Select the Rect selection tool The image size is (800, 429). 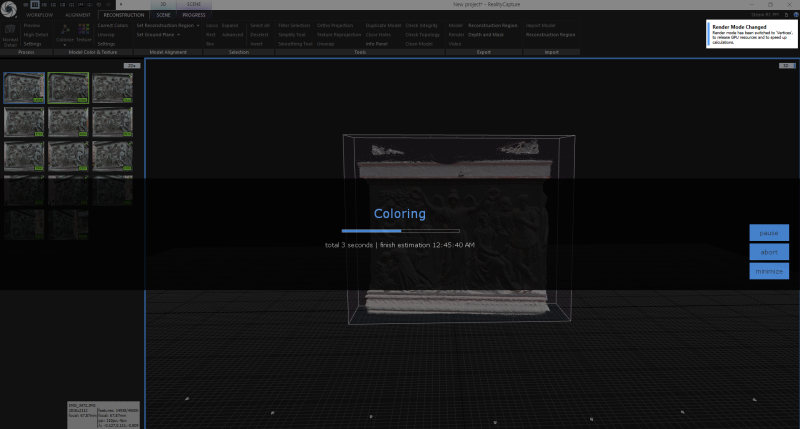(x=211, y=35)
